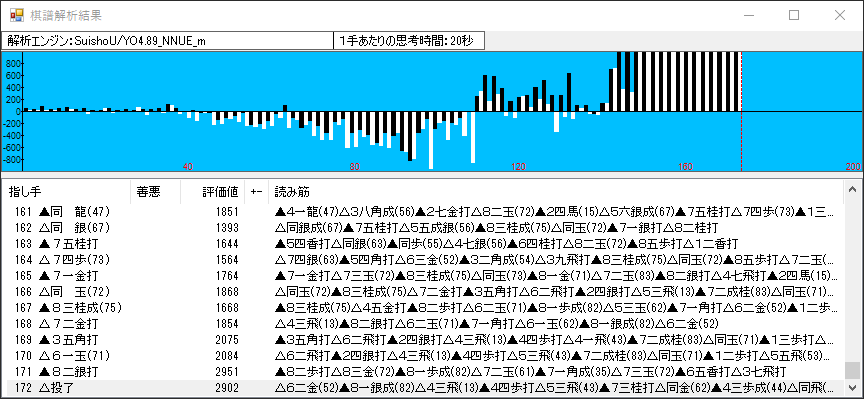
Task: Click the 読み筋 starting △4三飛(13)▲8二銀打
Action: [x=496, y=323]
